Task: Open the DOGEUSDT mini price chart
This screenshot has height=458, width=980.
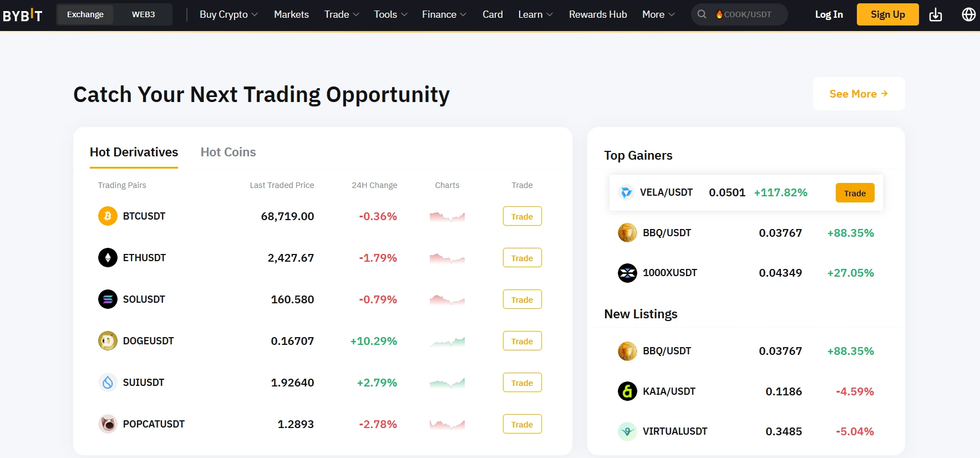Action: [447, 342]
